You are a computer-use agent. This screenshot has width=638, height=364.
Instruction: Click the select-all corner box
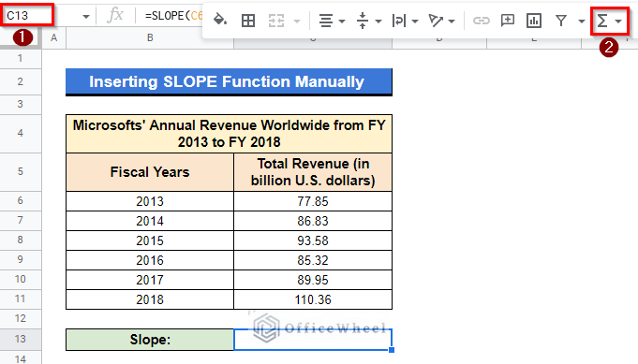point(21,38)
